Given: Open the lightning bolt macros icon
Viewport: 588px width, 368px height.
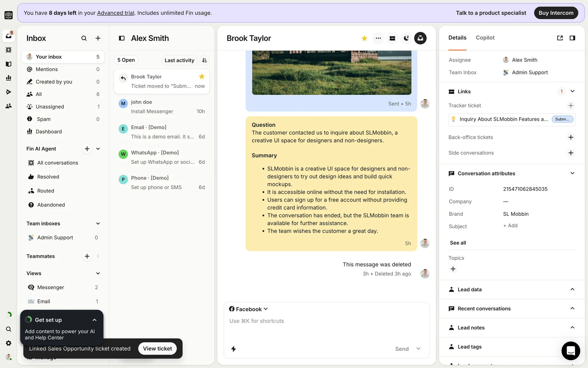Looking at the screenshot, I should [x=233, y=349].
